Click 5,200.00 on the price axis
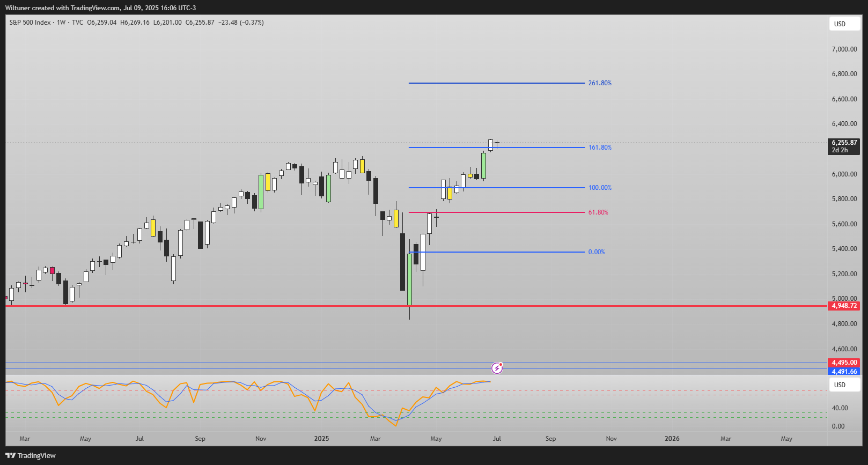868x465 pixels. pyautogui.click(x=844, y=274)
